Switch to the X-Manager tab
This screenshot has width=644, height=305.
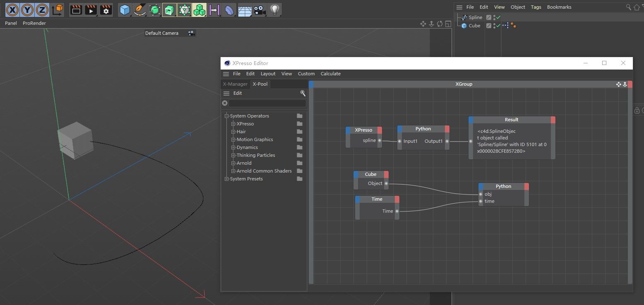click(235, 84)
